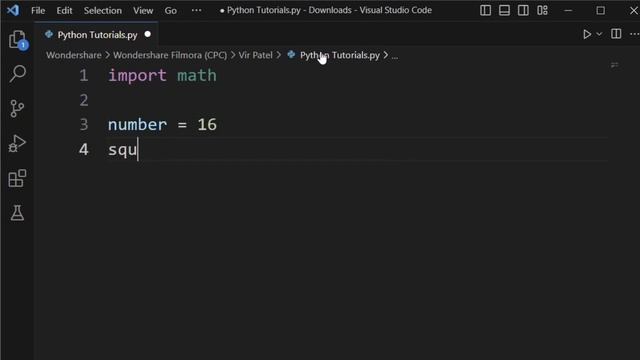The width and height of the screenshot is (640, 360).
Task: Click Wondershare Filmora (CPC) breadcrumb
Action: coord(170,55)
